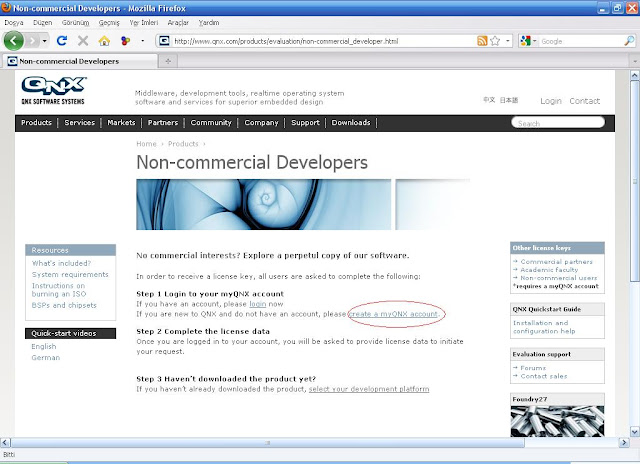Click the colorful extension icon beside Home
The height and width of the screenshot is (464, 640).
126,41
